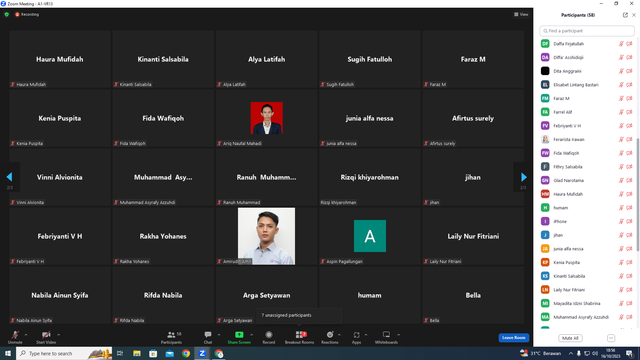Switch to Zoom taskbar icon
Screen dimensions: 640x360
tap(202, 353)
